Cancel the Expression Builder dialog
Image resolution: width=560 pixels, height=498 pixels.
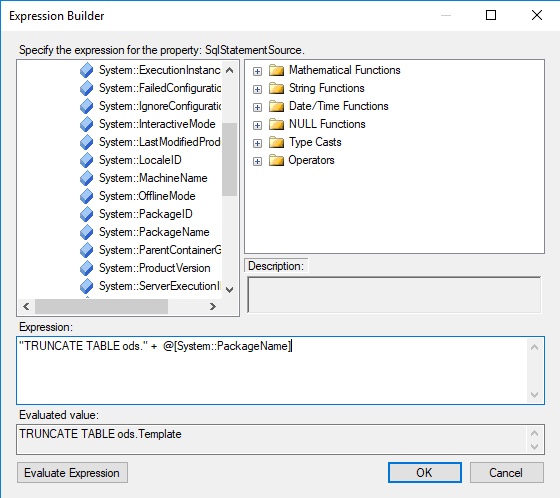pos(506,473)
